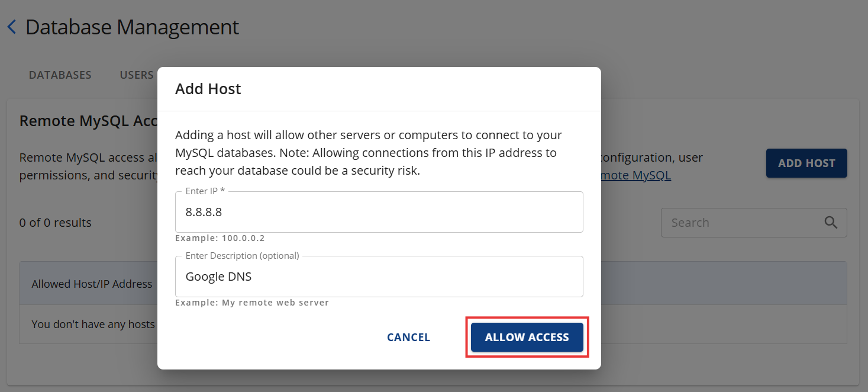Click the 'Example: 100.0.0.2' hint text

click(x=220, y=238)
